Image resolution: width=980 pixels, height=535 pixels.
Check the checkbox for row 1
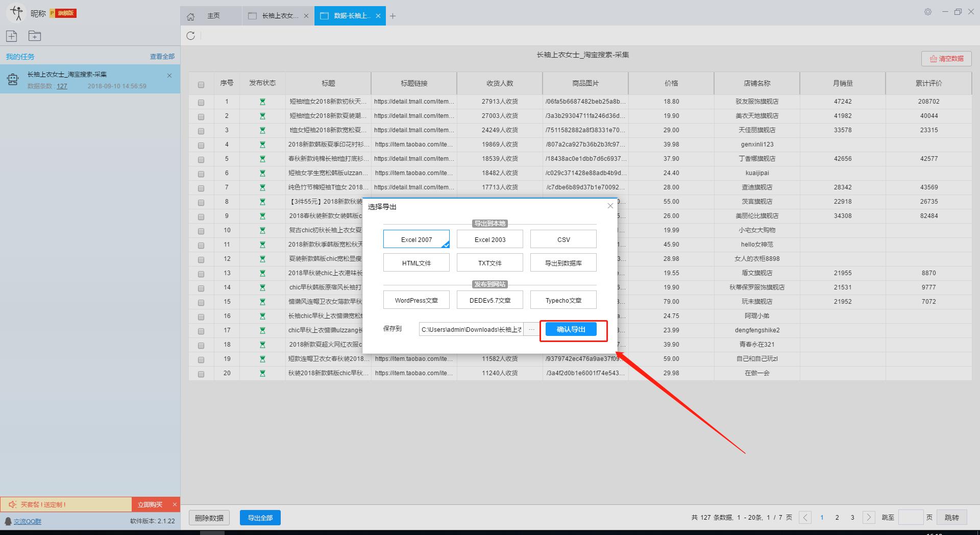tap(201, 103)
